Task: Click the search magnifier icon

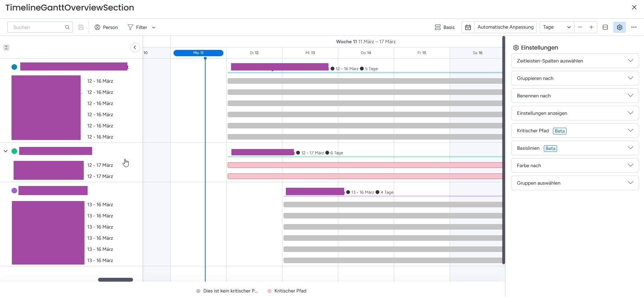Action: 67,27
